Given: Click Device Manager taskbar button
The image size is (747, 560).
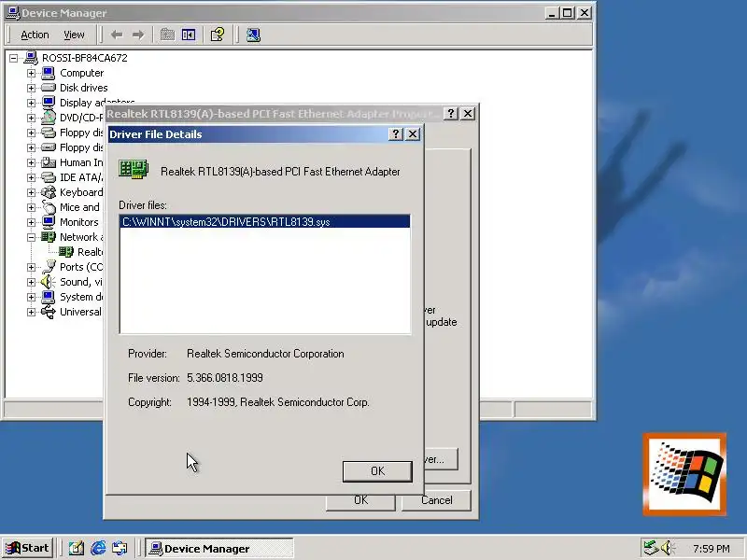Looking at the screenshot, I should [219, 548].
